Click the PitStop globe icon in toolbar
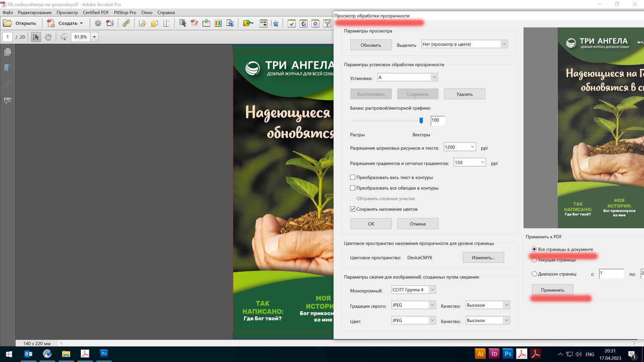Screen dimensions: 644x362 [304, 23]
